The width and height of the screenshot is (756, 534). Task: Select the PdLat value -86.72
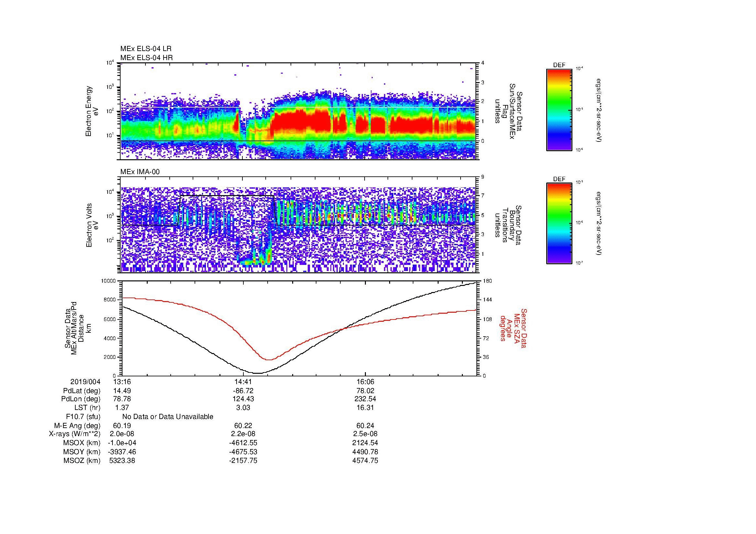click(243, 391)
